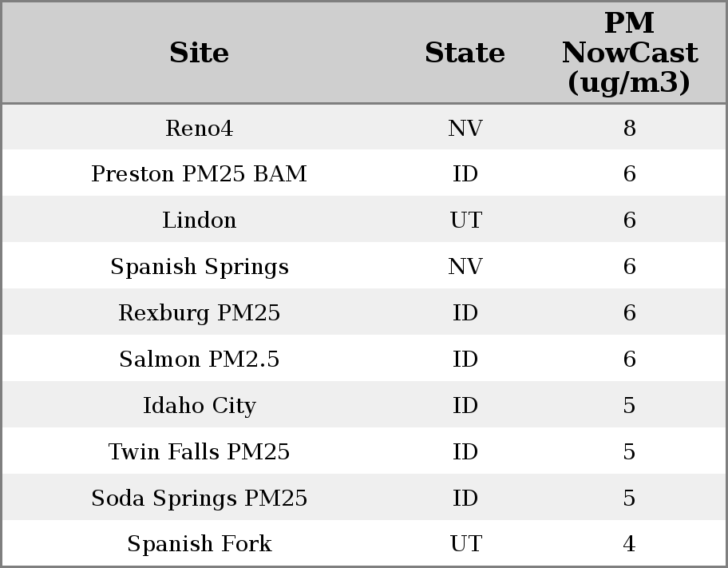Click the NowCast value 8 for Reno4

tap(629, 129)
